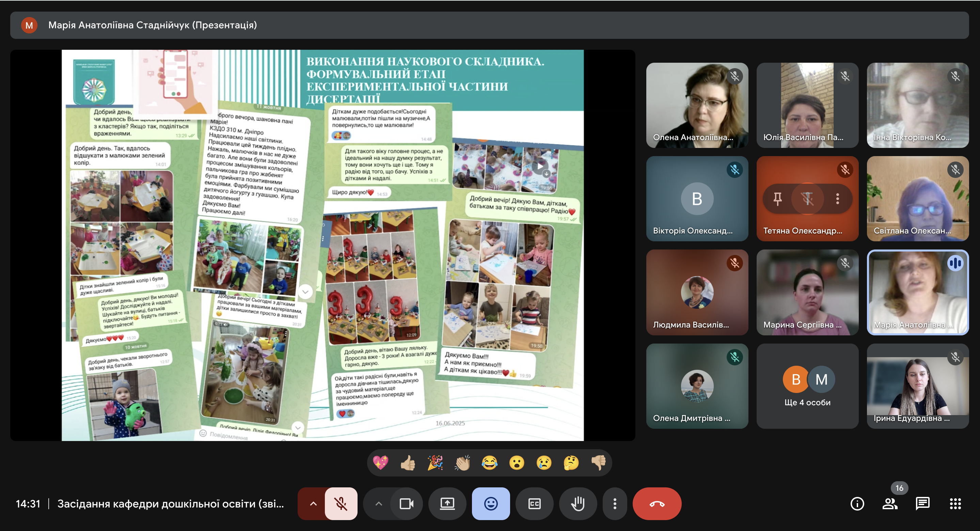This screenshot has height=531, width=980.
Task: Expand video settings chevron
Action: 378,504
